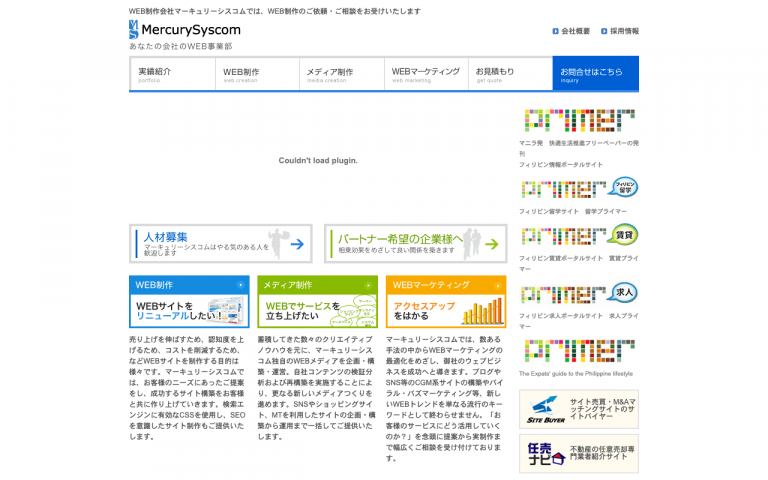This screenshot has width=768, height=480.
Task: Click the top WEB制作会社マーキュリーシスコム header text
Action: [275, 11]
